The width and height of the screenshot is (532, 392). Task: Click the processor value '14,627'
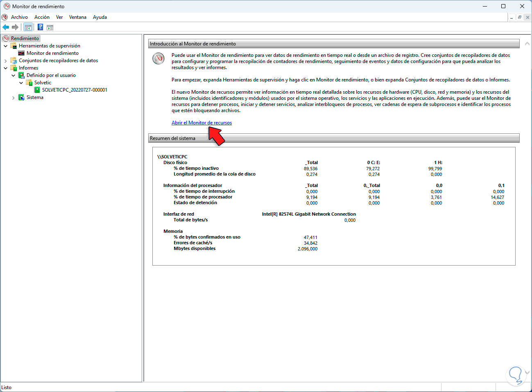[497, 197]
